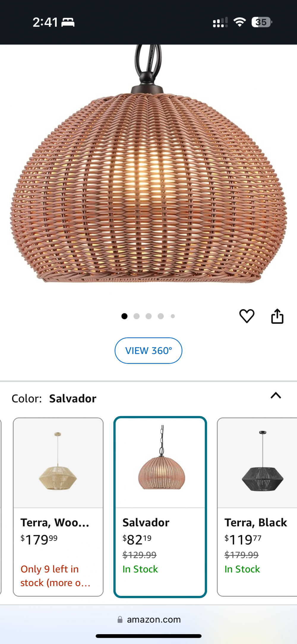This screenshot has width=297, height=644.
Task: Tap the 2:41 clock in status bar
Action: [45, 22]
